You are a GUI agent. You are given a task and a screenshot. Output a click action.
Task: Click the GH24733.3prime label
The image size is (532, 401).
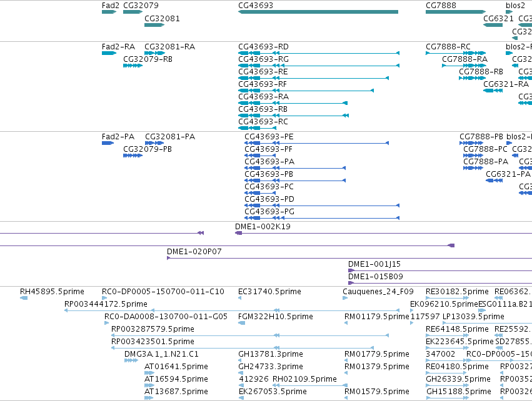pos(271,367)
